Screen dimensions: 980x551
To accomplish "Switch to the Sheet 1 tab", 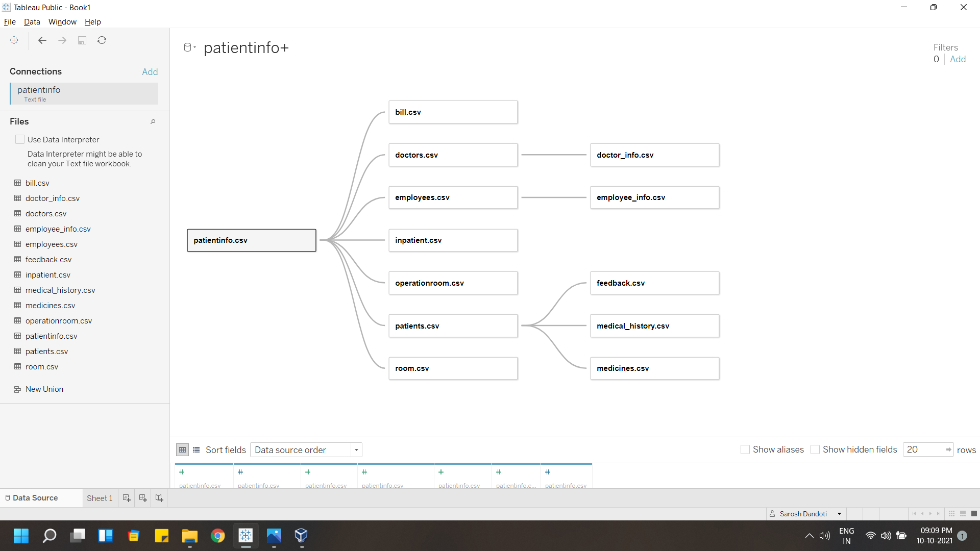I will tap(100, 498).
